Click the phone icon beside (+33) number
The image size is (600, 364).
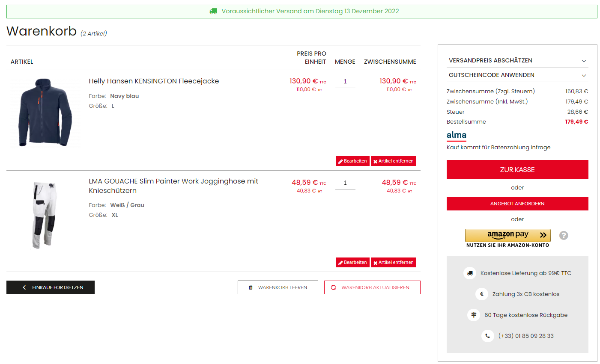(488, 336)
